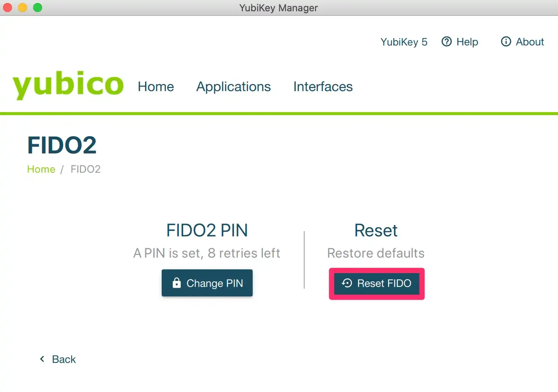Screen dimensions: 558x392
Task: Open the Interfaces menu
Action: [x=323, y=87]
